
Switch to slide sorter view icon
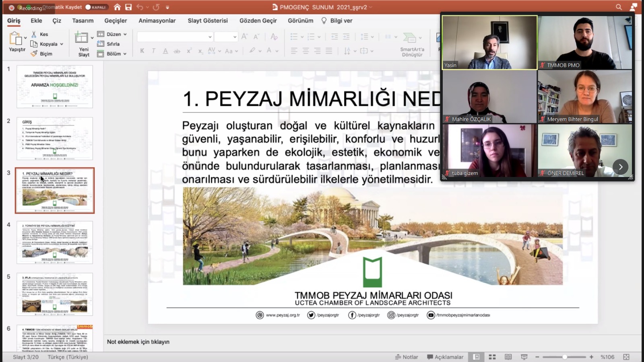(x=492, y=357)
